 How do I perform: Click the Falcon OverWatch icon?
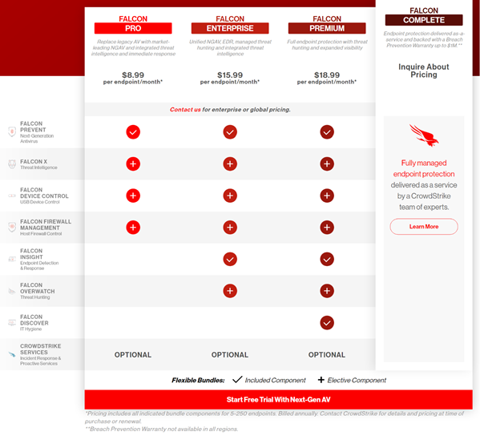(12, 291)
